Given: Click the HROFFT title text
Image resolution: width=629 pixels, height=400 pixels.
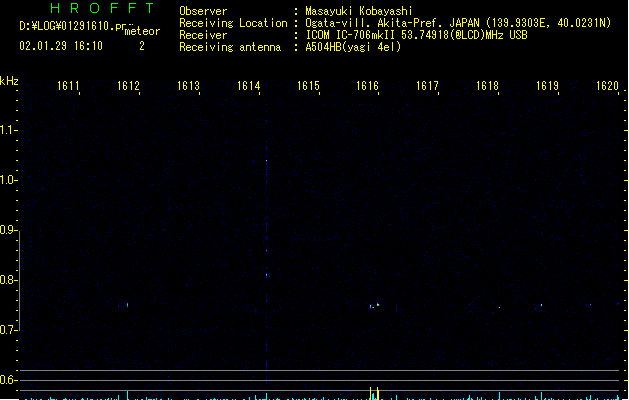Looking at the screenshot, I should [102, 8].
